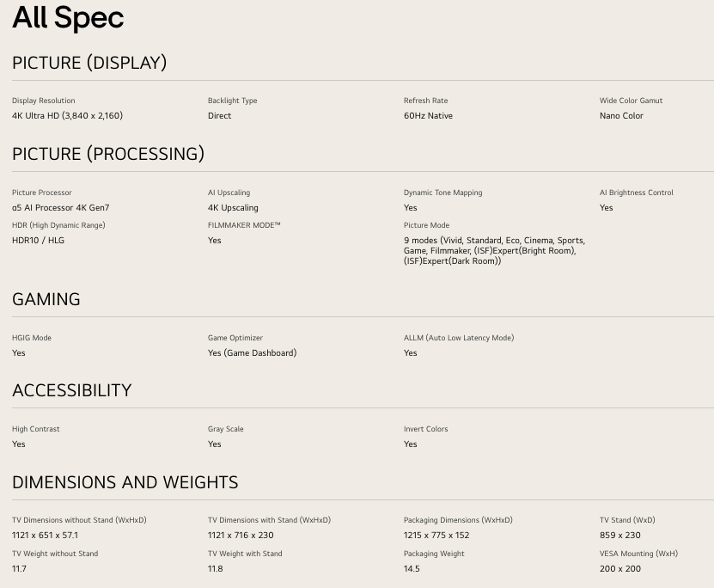Select the 4K Upscaling value
The width and height of the screenshot is (714, 588).
[233, 208]
